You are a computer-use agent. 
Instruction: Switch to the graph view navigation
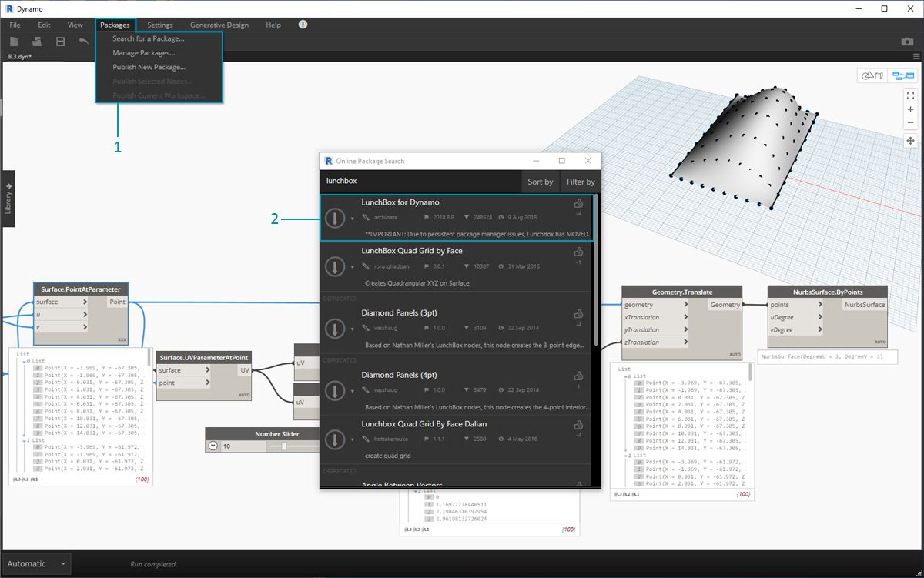[x=902, y=75]
